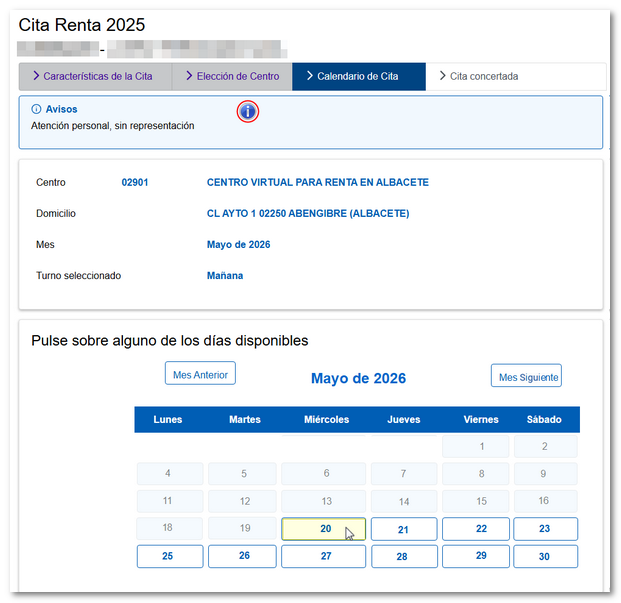This screenshot has width=621, height=603.
Task: Choose Tuesday 26 as the date
Action: (243, 556)
